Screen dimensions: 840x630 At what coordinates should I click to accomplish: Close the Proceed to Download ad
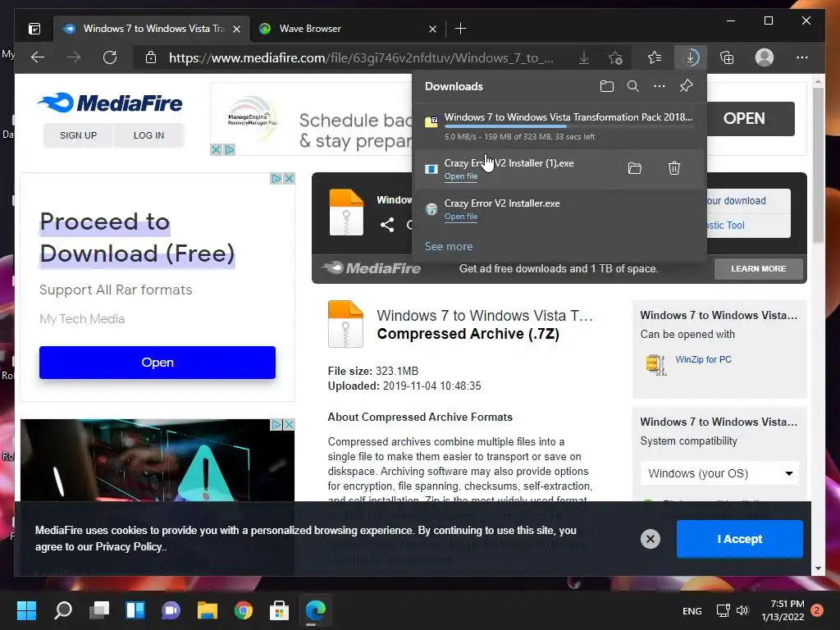[x=289, y=178]
